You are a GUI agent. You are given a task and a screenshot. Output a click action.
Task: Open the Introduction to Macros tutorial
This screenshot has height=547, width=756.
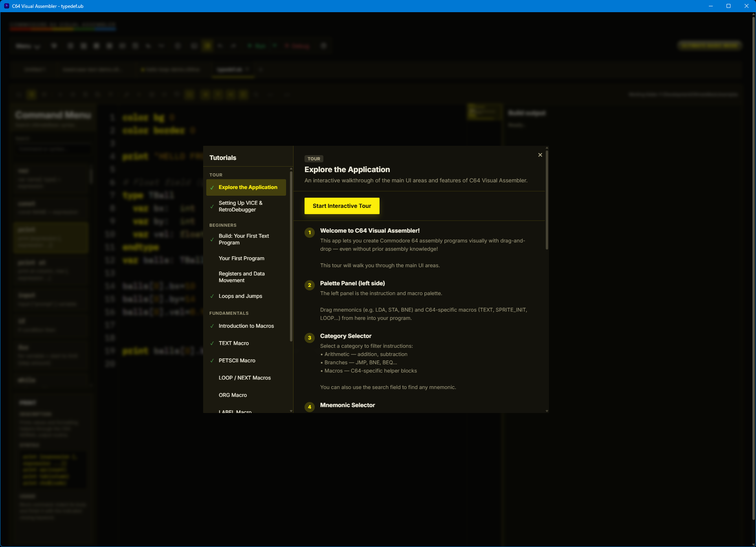pos(246,326)
